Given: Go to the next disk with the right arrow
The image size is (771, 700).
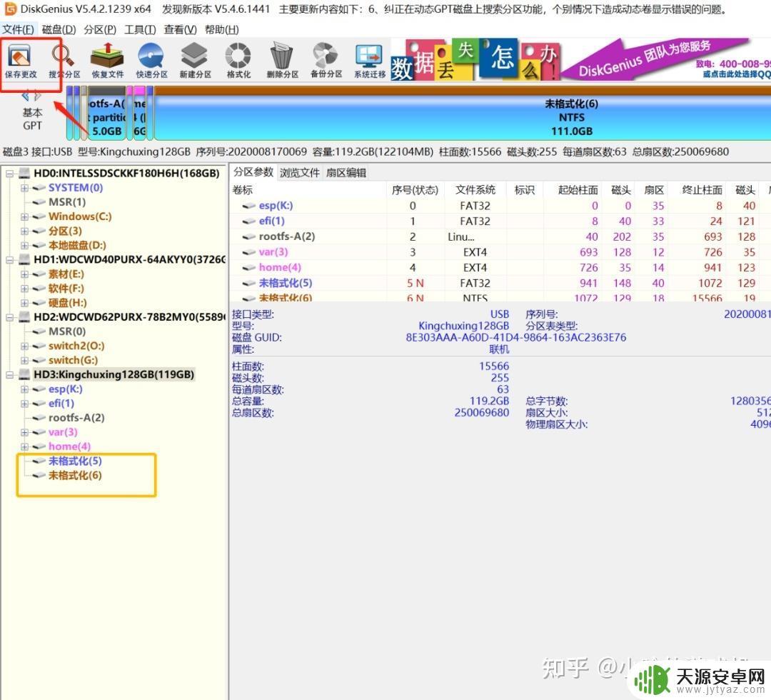Looking at the screenshot, I should 38,96.
